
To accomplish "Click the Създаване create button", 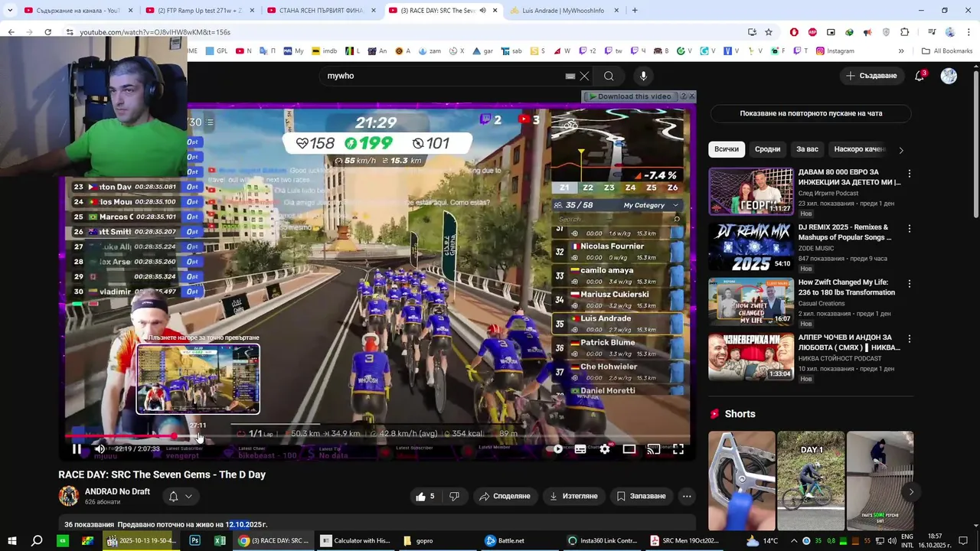I will click(871, 76).
